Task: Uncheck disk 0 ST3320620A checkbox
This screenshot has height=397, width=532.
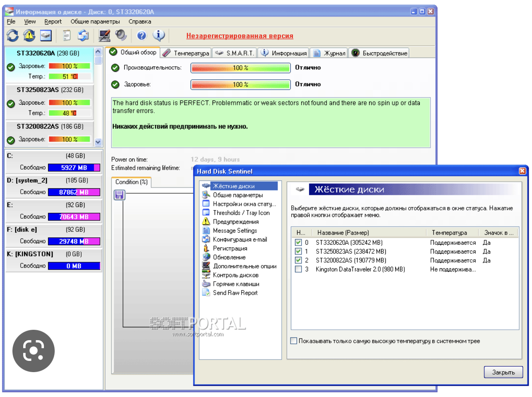Action: click(x=298, y=242)
